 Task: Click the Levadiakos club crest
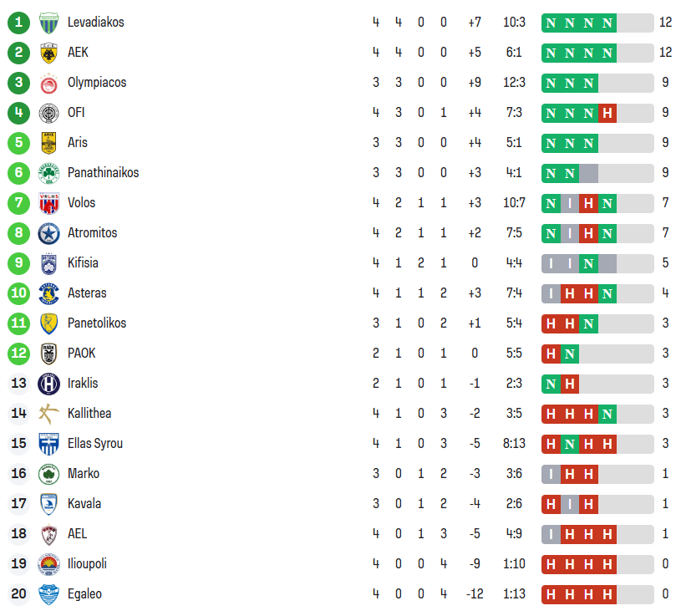(49, 23)
